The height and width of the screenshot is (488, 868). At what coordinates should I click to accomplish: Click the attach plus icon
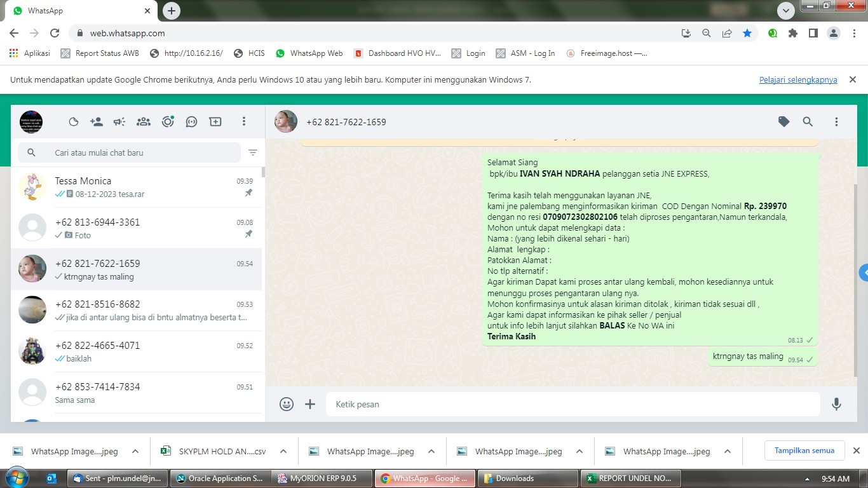(x=310, y=404)
